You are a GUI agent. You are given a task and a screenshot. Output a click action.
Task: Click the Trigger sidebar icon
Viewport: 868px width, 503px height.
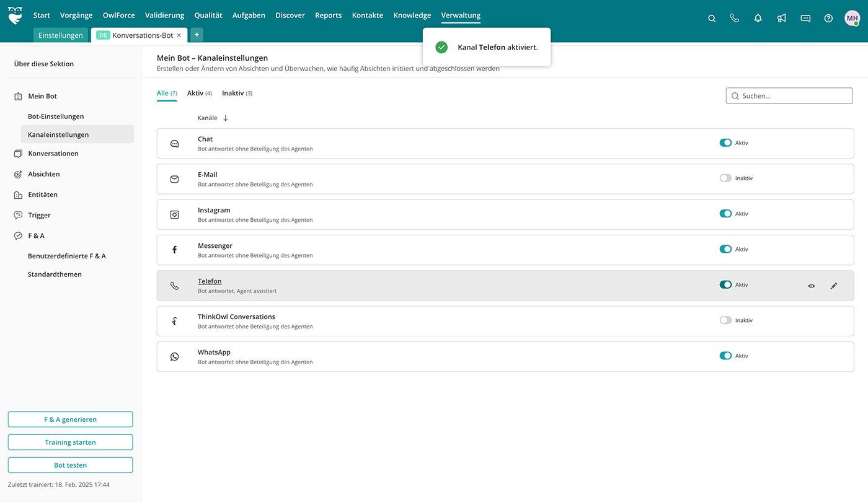18,215
